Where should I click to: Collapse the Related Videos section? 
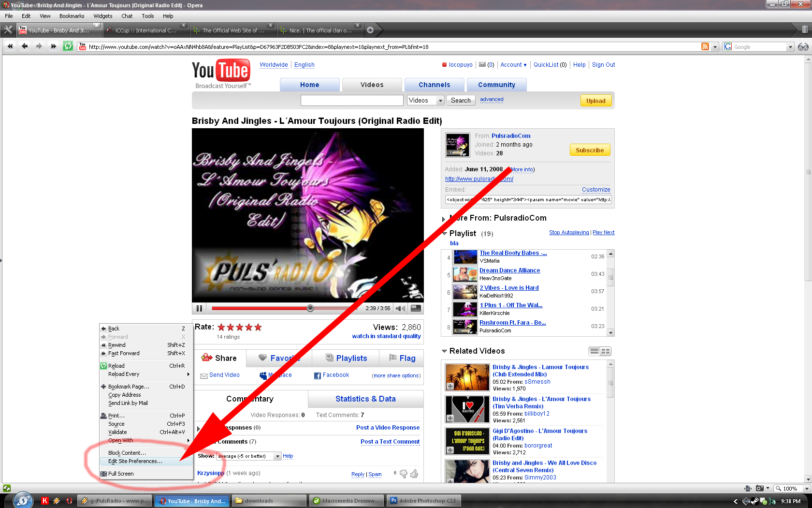click(x=444, y=351)
